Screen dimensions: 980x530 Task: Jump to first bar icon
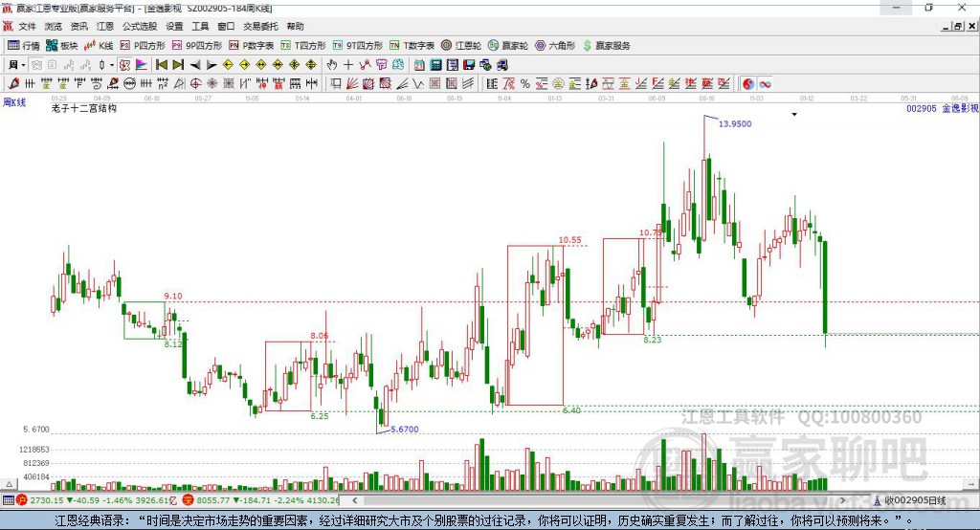click(161, 65)
